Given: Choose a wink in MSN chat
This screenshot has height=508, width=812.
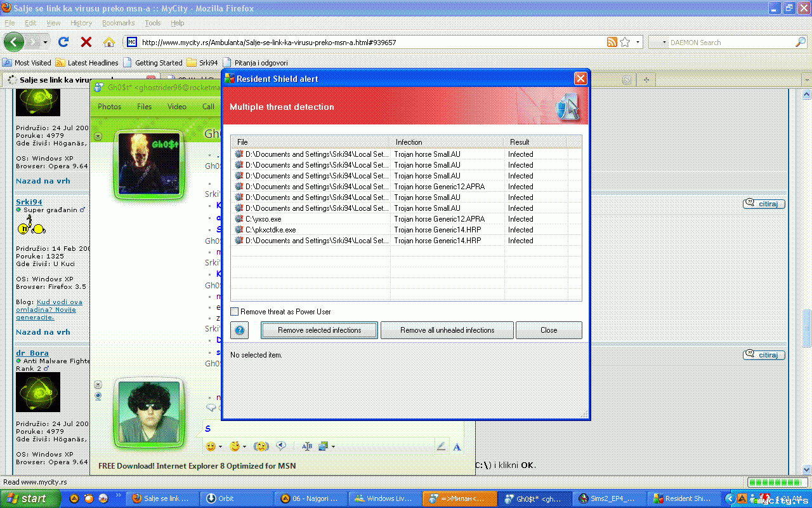Looking at the screenshot, I should (235, 446).
